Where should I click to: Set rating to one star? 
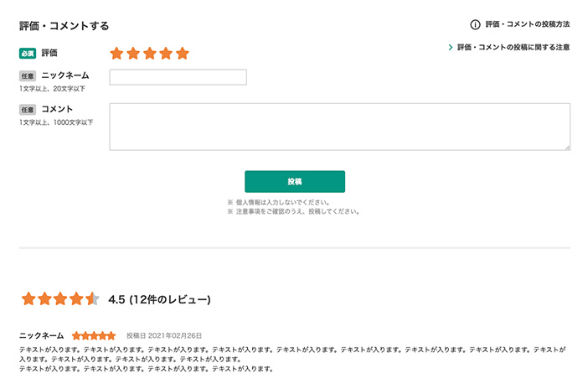click(x=116, y=54)
